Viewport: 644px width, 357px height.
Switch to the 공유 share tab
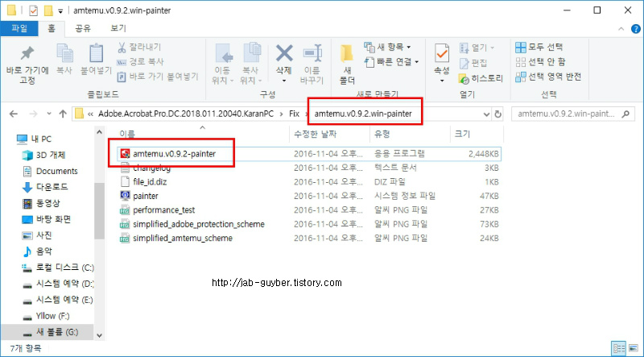point(83,28)
